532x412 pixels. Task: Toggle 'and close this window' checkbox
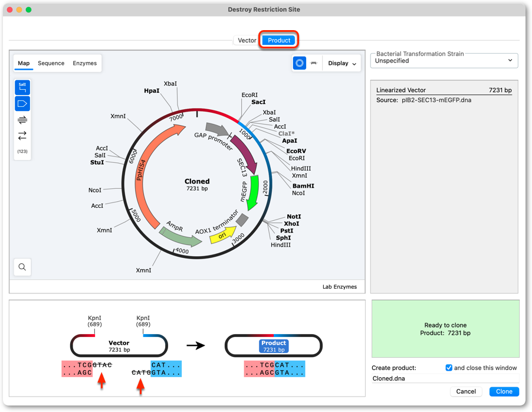448,368
